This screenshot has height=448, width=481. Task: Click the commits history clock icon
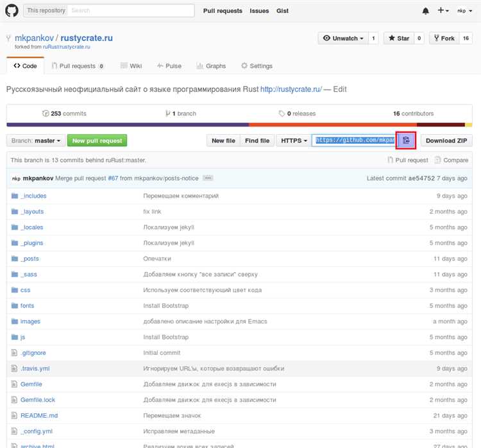tap(46, 114)
